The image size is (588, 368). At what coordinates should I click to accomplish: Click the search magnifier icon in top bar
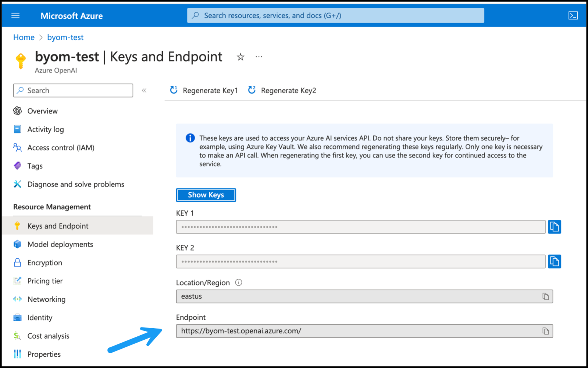coord(196,15)
